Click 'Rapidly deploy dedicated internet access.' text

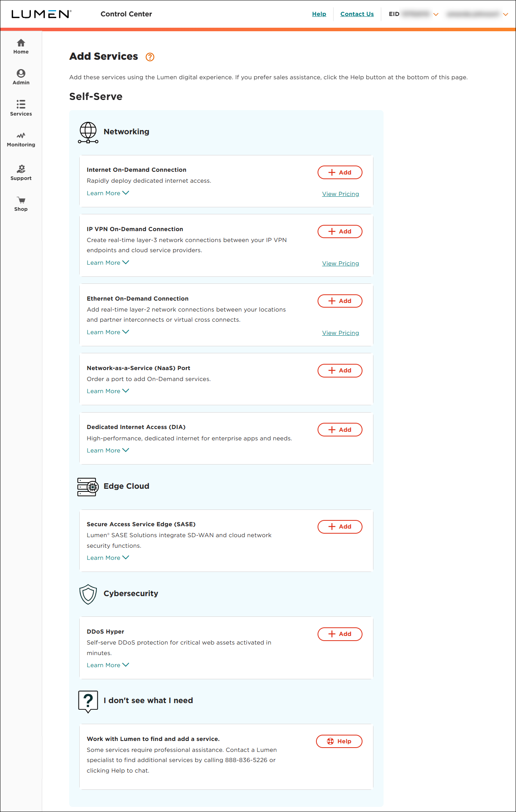click(149, 181)
